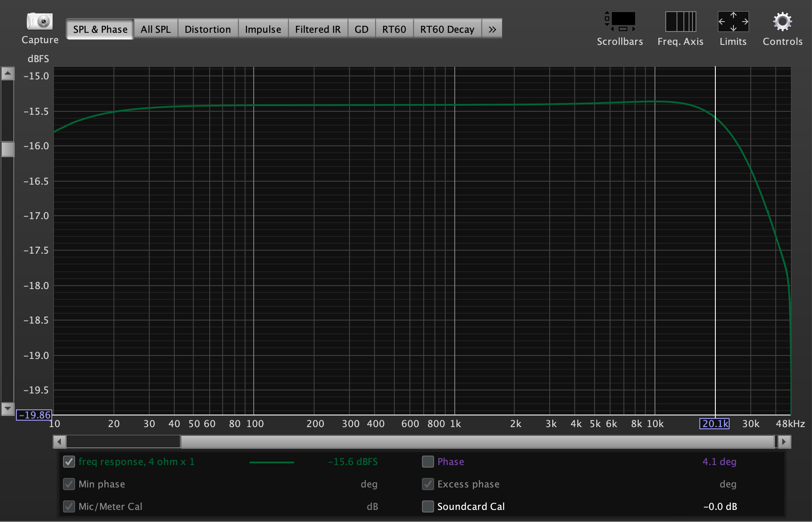Click the 48kHz axis label
The image size is (812, 522).
[790, 424]
